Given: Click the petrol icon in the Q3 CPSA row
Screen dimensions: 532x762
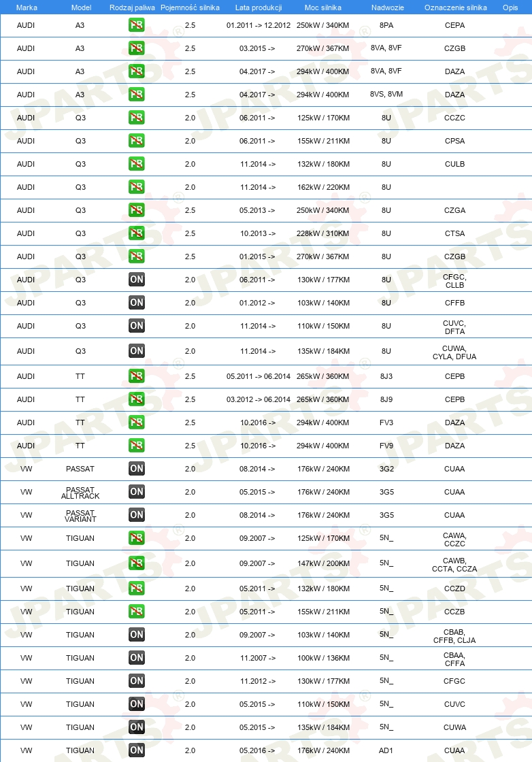Looking at the screenshot, I should pyautogui.click(x=137, y=141).
